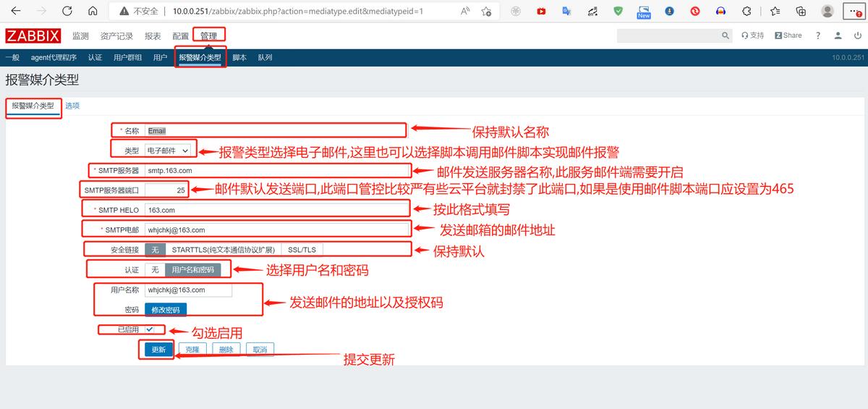Open the 报表 top menu

(x=153, y=36)
